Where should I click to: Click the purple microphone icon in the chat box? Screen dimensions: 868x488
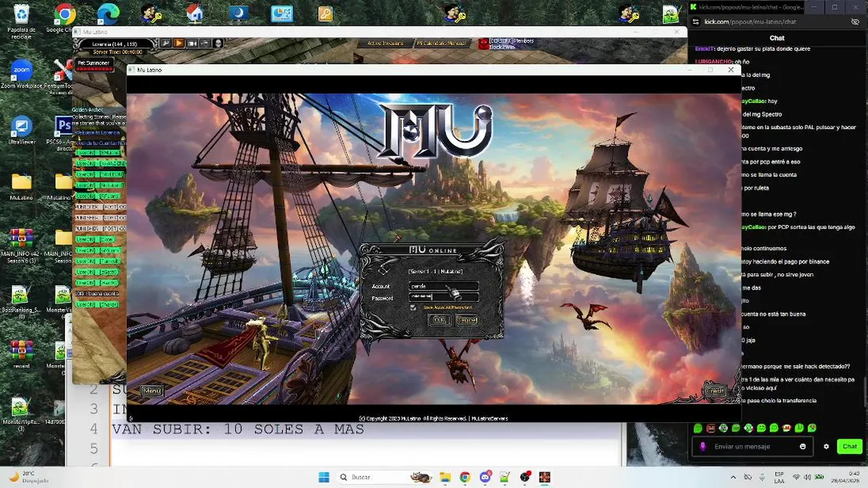click(x=703, y=447)
